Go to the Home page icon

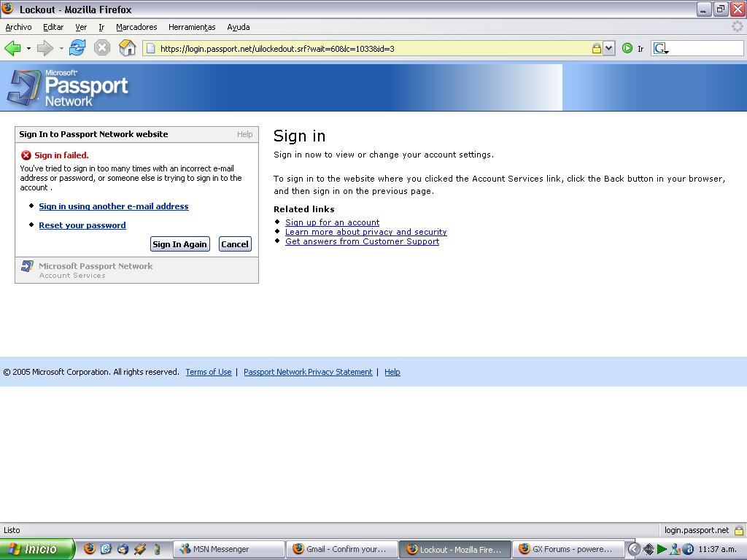point(127,48)
